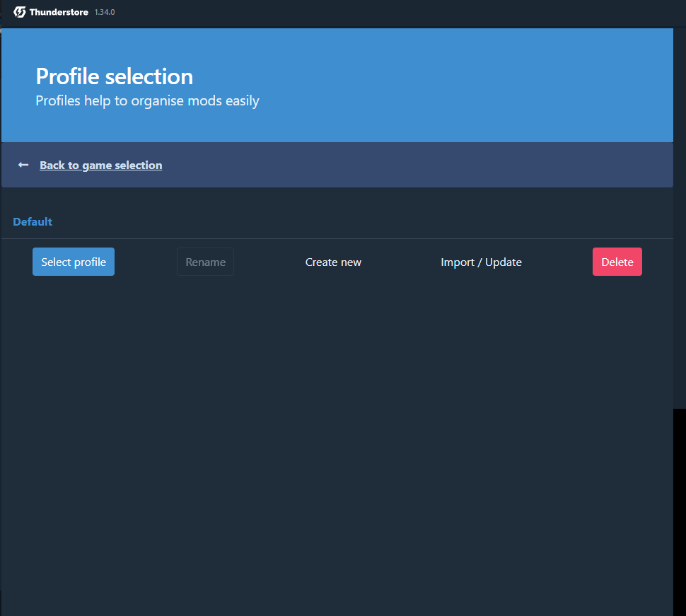The width and height of the screenshot is (686, 616).
Task: Delete the selected profile
Action: click(x=617, y=262)
